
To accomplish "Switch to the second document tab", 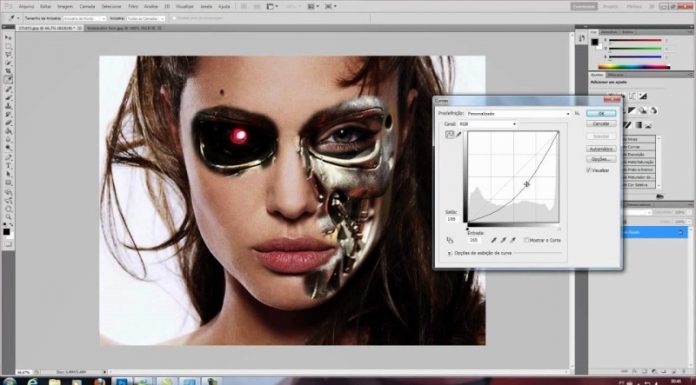I will click(x=123, y=28).
